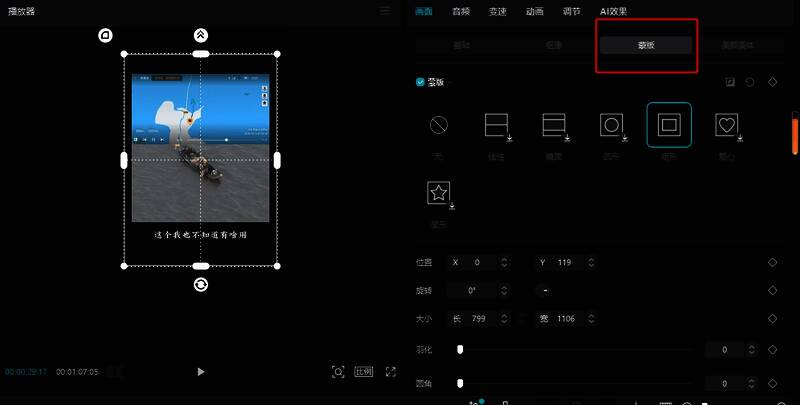Viewport: 800px width, 405px height.
Task: Open the AI效果 tab
Action: click(613, 11)
